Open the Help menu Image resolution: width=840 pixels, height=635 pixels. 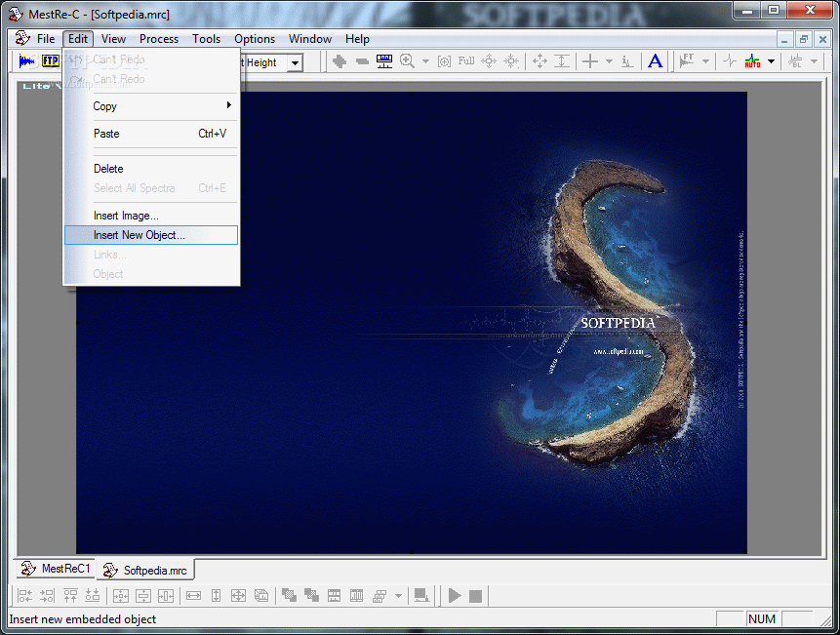pos(357,39)
